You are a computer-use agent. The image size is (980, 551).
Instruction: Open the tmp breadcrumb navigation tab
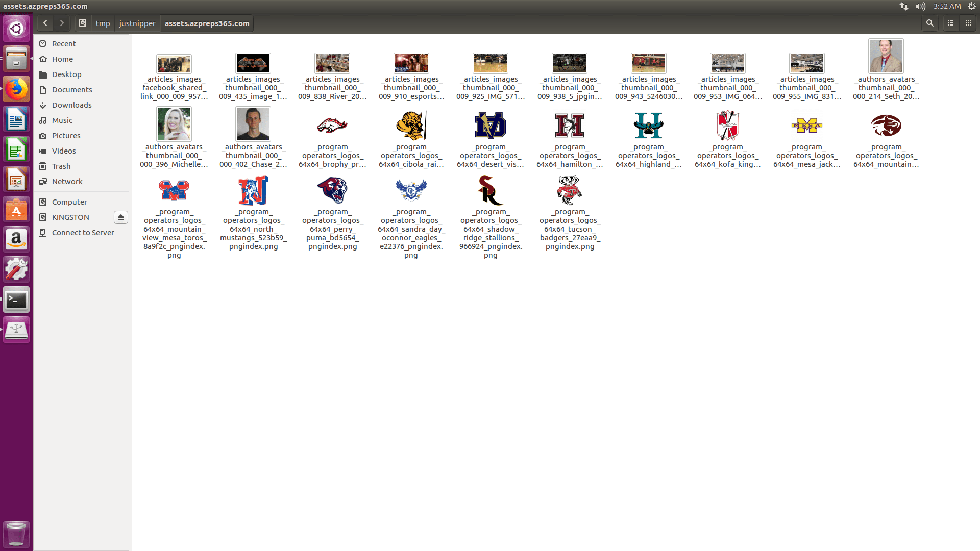103,23
